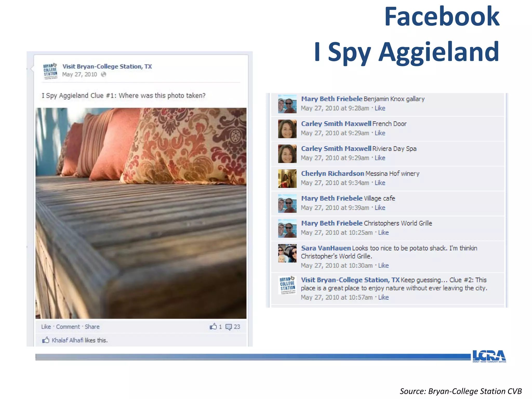Viewport: 532px width, 399px height.
Task: Open Mary Beth Friebele's name on the Christophers World Grille comment
Action: click(332, 223)
